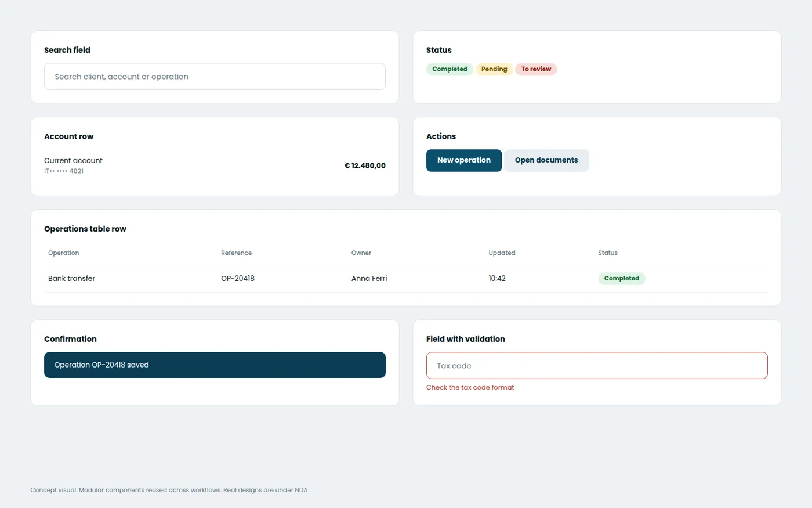Click the Operations table row heading
The width and height of the screenshot is (812, 508).
pos(85,229)
